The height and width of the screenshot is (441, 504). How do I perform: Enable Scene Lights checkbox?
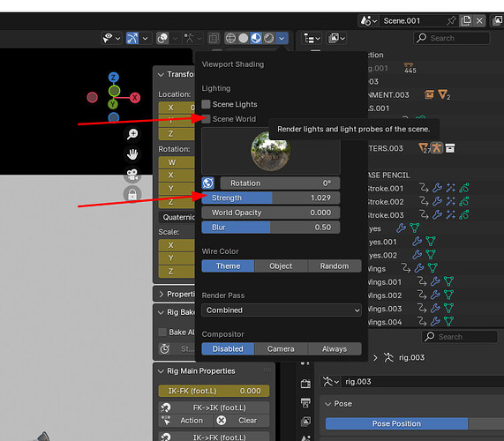pyautogui.click(x=206, y=104)
